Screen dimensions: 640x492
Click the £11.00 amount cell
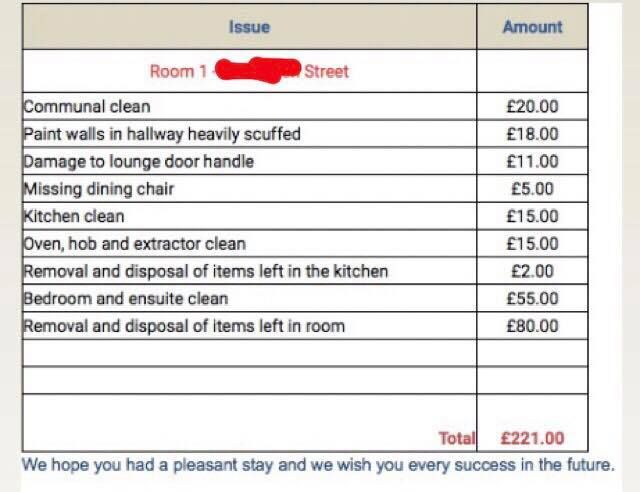532,162
